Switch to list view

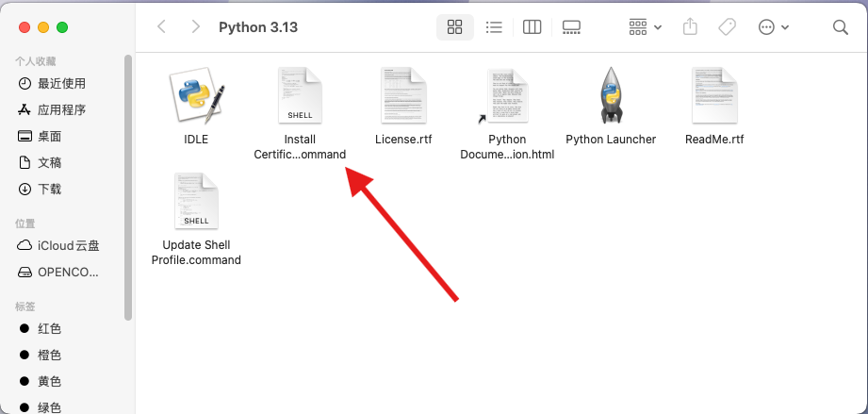494,27
